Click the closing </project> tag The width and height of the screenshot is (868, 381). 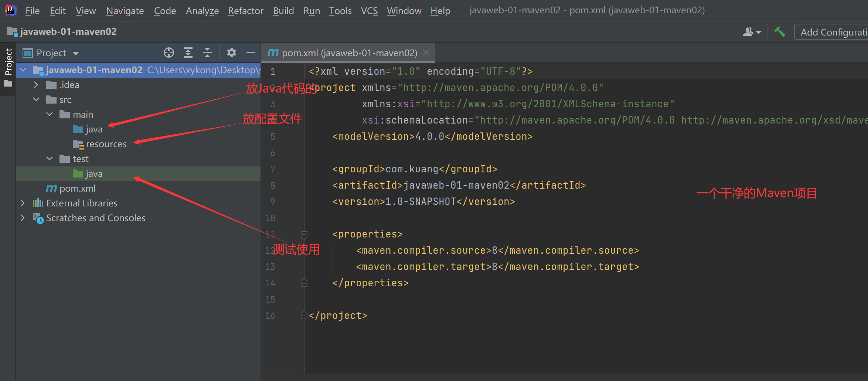(338, 316)
